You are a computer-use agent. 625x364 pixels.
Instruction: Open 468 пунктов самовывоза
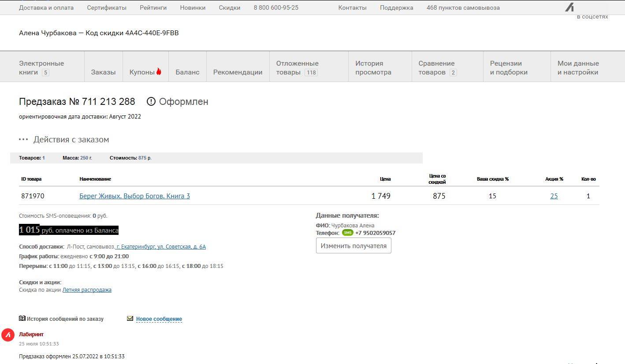pos(463,7)
